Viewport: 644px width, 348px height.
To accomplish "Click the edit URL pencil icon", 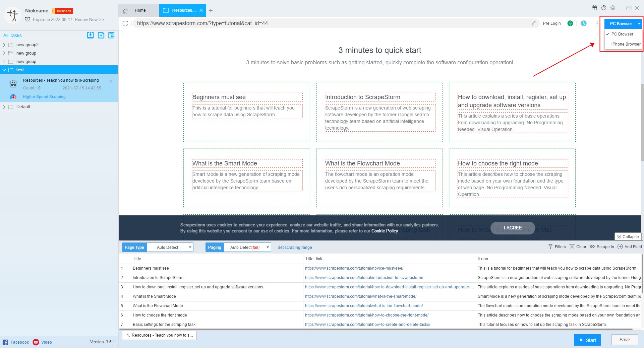I will pos(533,23).
